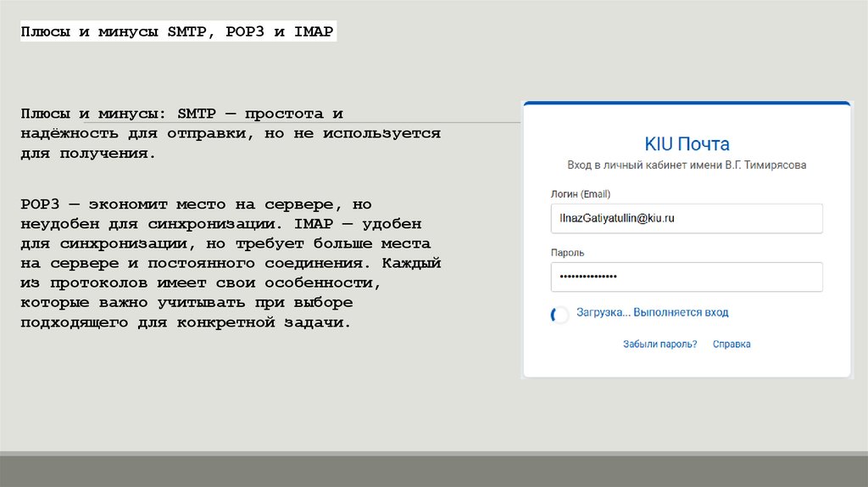Viewport: 868px width, 487px height.
Task: Click the Вход в личный кабинет subtitle
Action: click(x=687, y=165)
